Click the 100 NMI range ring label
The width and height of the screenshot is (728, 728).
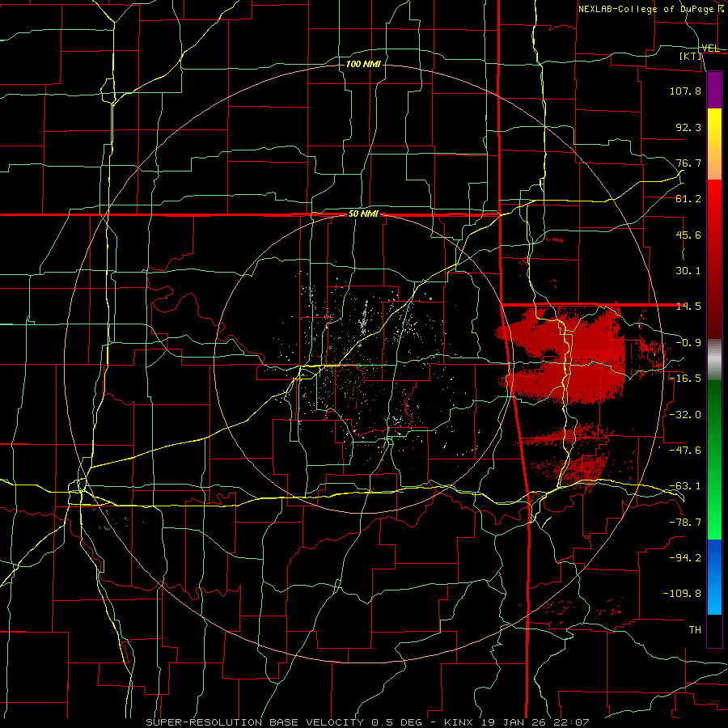click(x=363, y=64)
